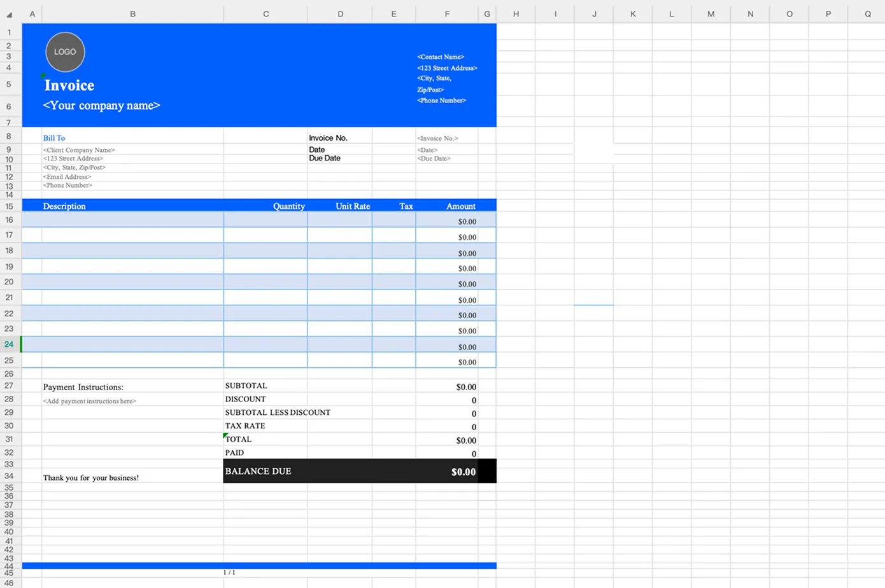Select the Bill To label cell
The height and width of the screenshot is (588, 885).
pos(53,137)
